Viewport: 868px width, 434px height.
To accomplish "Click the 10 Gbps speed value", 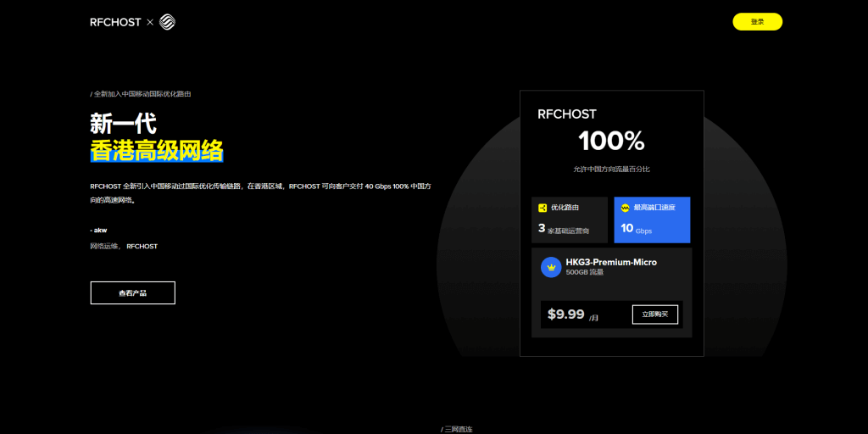I will [636, 229].
